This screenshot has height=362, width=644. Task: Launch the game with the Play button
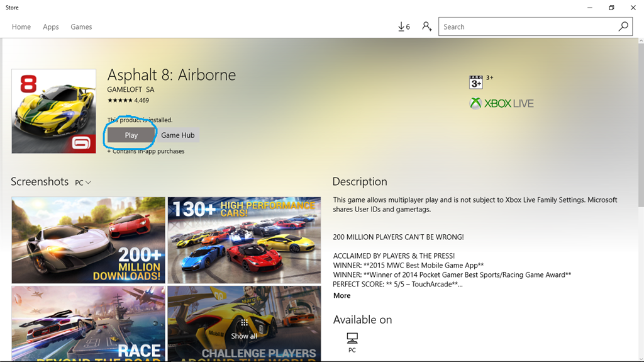[x=131, y=135]
